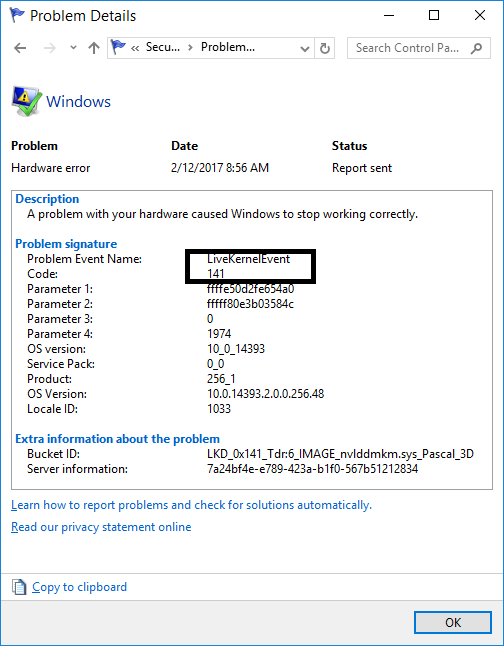Viewport: 504px width, 646px height.
Task: Select the 'Report sent' status text
Action: pyautogui.click(x=362, y=168)
